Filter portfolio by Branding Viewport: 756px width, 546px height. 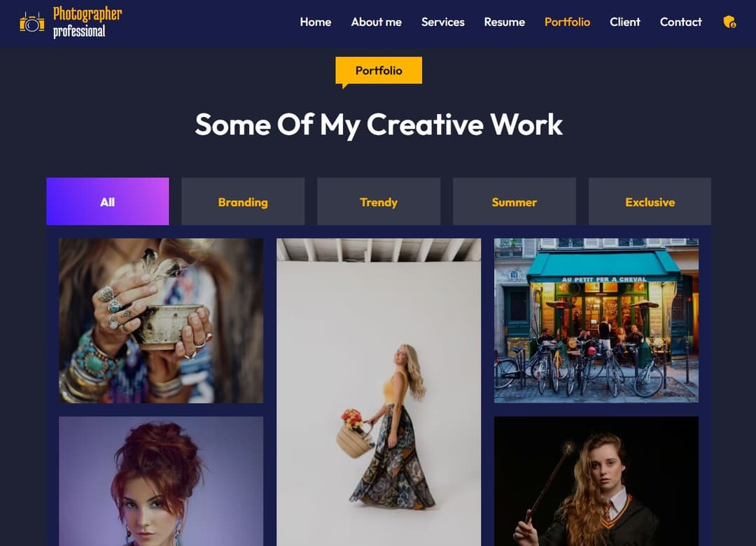point(243,202)
